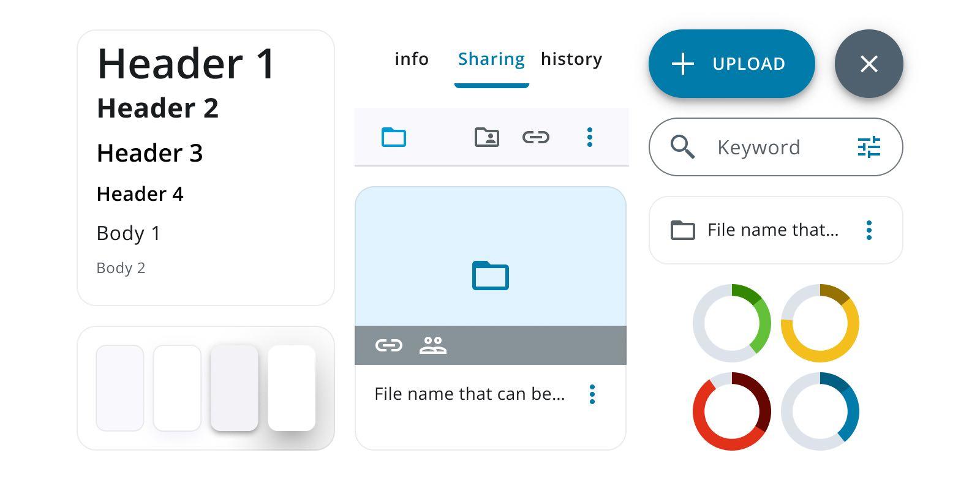Open search filter sliders icon
The width and height of the screenshot is (980, 480).
coord(869,148)
